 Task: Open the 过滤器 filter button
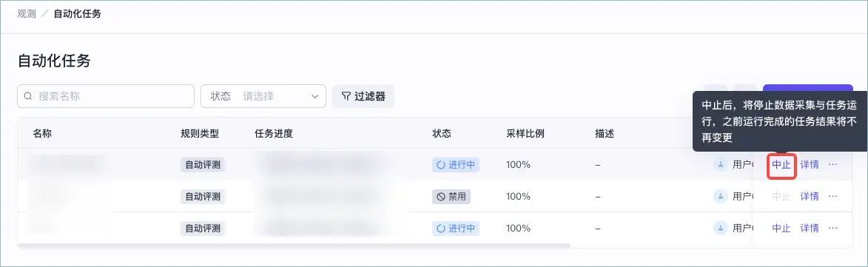363,96
